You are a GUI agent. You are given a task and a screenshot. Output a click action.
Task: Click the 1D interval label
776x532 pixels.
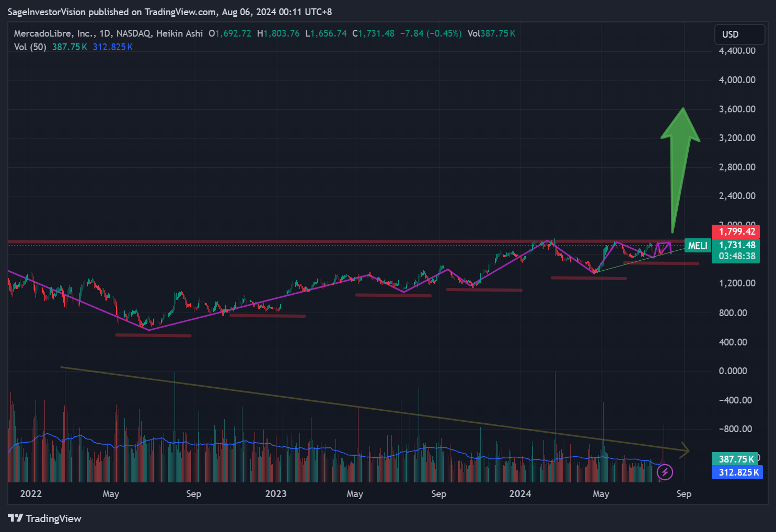coord(105,33)
